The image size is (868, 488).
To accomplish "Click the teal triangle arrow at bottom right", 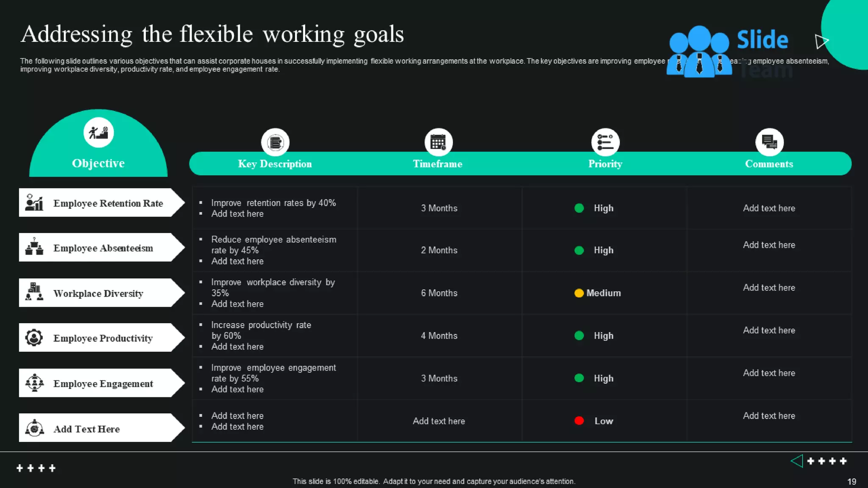I will click(x=797, y=461).
